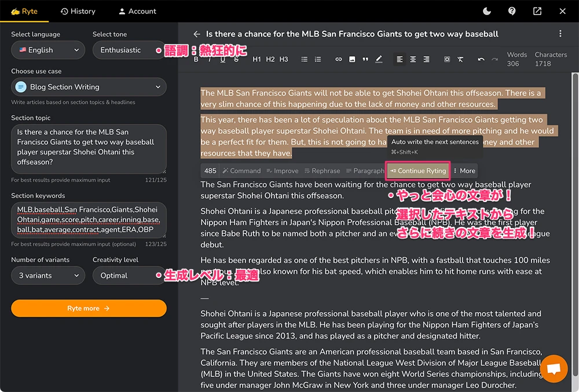Highlight text with the marker tool
This screenshot has height=392, width=579.
point(379,60)
